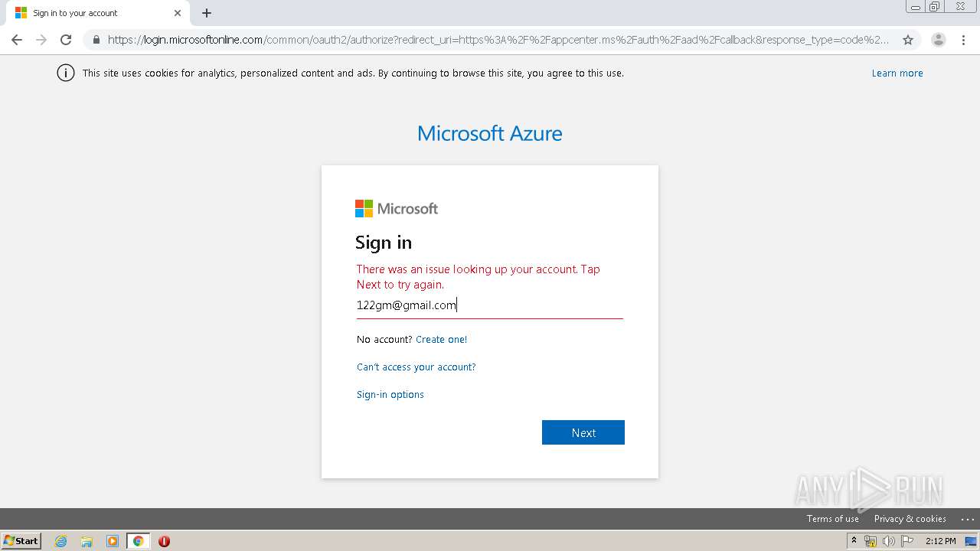Click the cookie notice info icon
This screenshot has height=551, width=980.
66,73
